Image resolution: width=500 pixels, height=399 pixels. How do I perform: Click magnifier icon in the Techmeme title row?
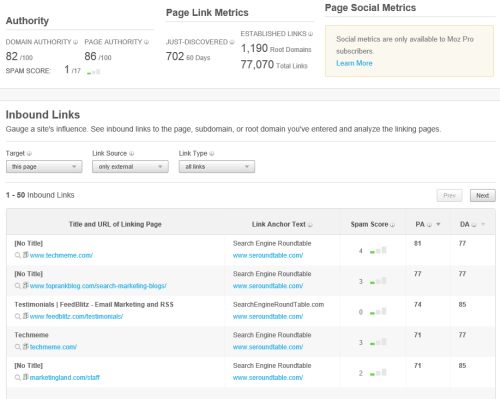(x=18, y=347)
